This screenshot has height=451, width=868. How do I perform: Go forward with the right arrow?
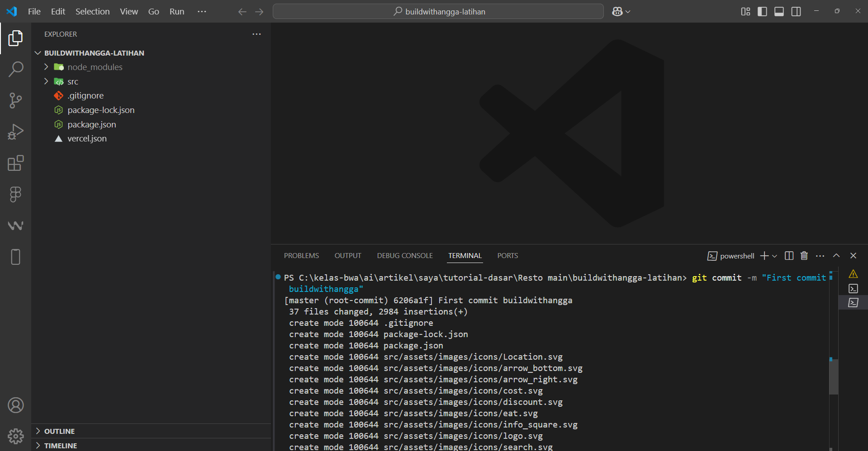pyautogui.click(x=259, y=12)
